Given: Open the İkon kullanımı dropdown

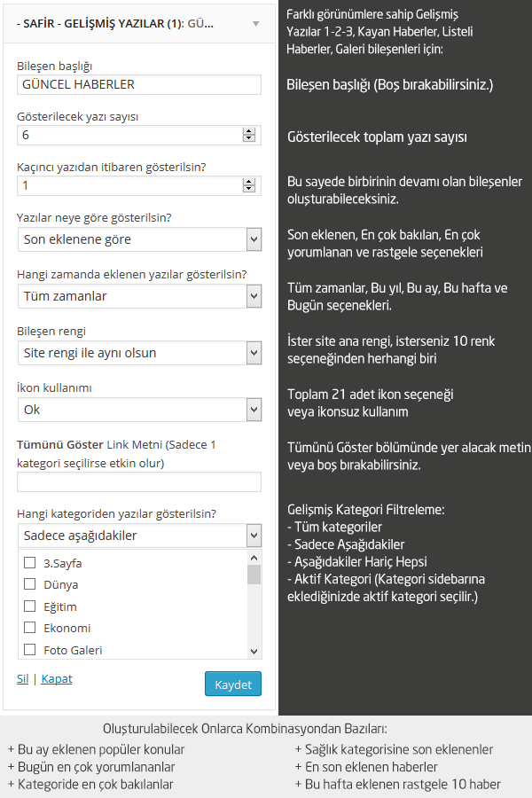Looking at the screenshot, I should pos(139,410).
